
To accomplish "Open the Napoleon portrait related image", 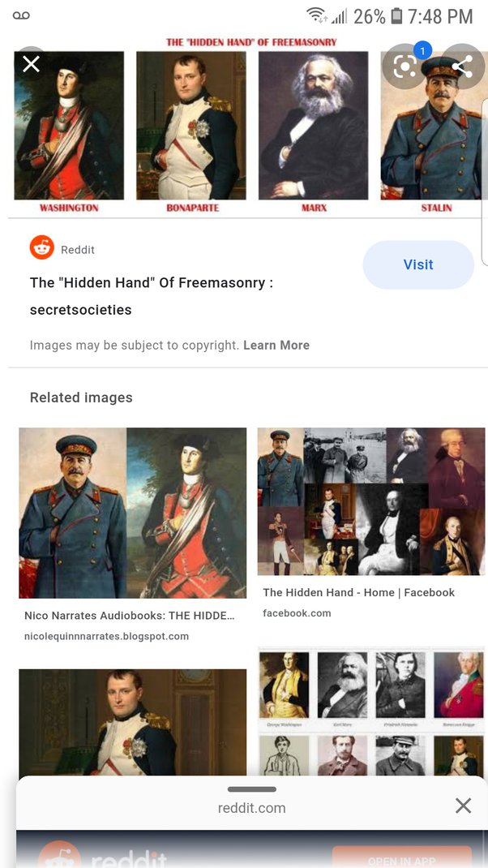I will click(x=133, y=722).
